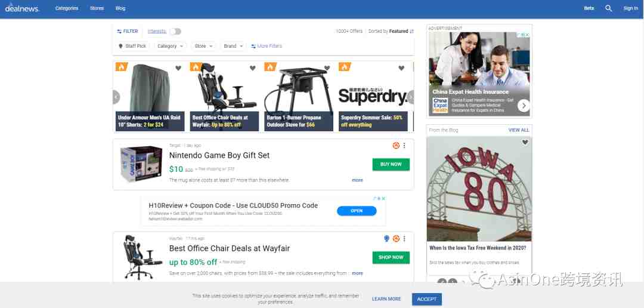Click BUY NOW for Game Boy Gift Set
The image size is (644, 308).
point(391,165)
